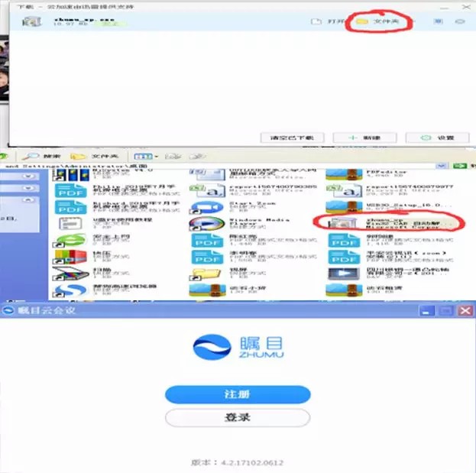The image size is (476, 473).
Task: Select the 扫描 scanner shortcut icon
Action: (x=70, y=274)
